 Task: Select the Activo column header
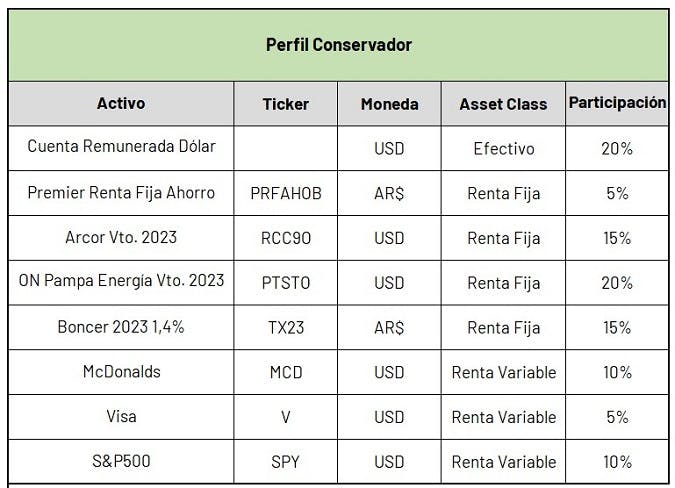(121, 104)
